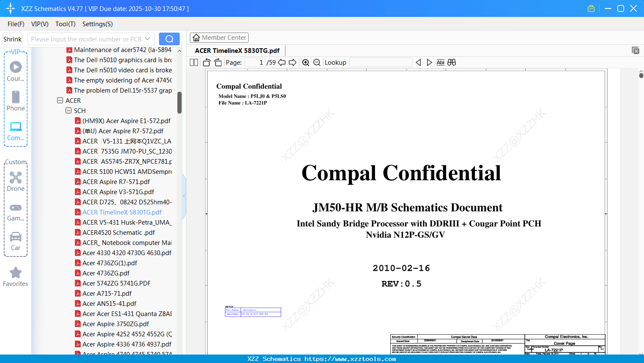Click the model number search field
Image resolution: width=644 pixels, height=363 pixels.
[85, 39]
